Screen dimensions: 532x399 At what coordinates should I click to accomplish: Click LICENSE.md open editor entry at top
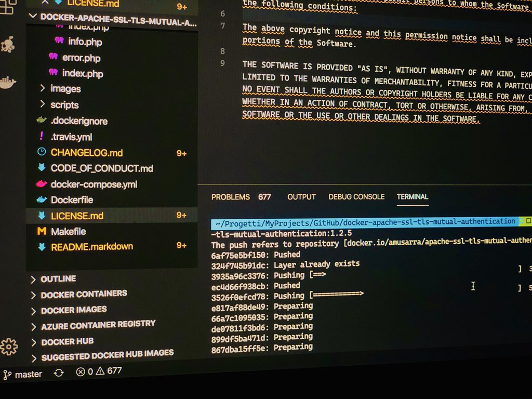tap(94, 4)
